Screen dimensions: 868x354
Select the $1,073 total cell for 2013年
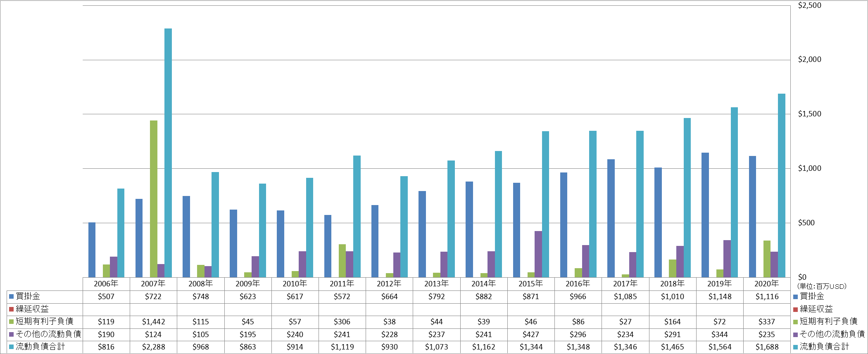(437, 347)
